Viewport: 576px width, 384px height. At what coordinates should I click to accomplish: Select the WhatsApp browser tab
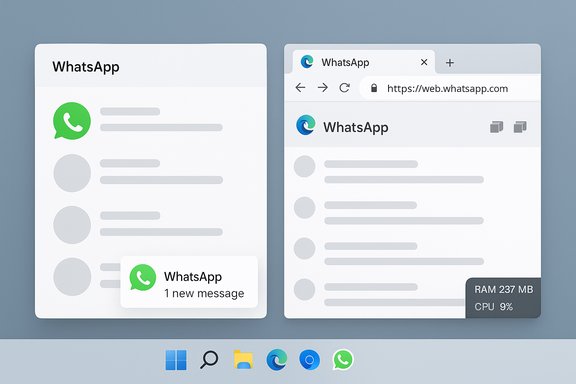(364, 62)
